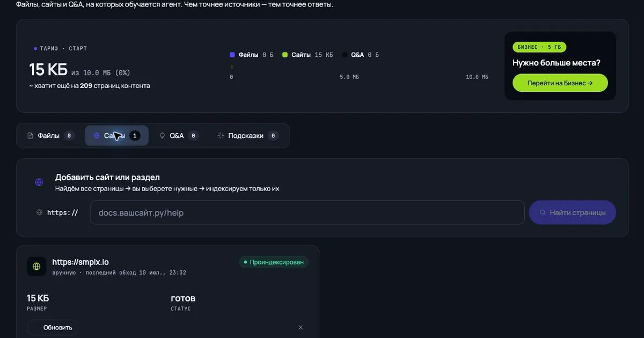Click the Бизнес · 5 ГБ badge
644x338 pixels.
point(539,47)
